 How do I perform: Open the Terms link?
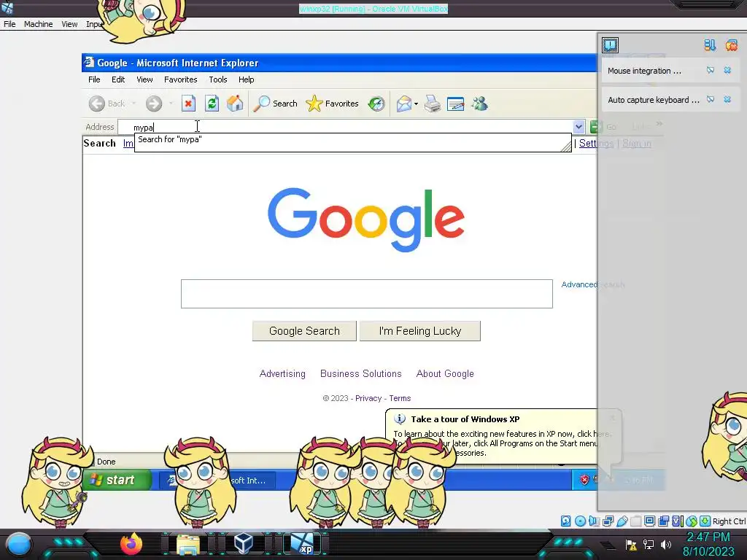[400, 398]
